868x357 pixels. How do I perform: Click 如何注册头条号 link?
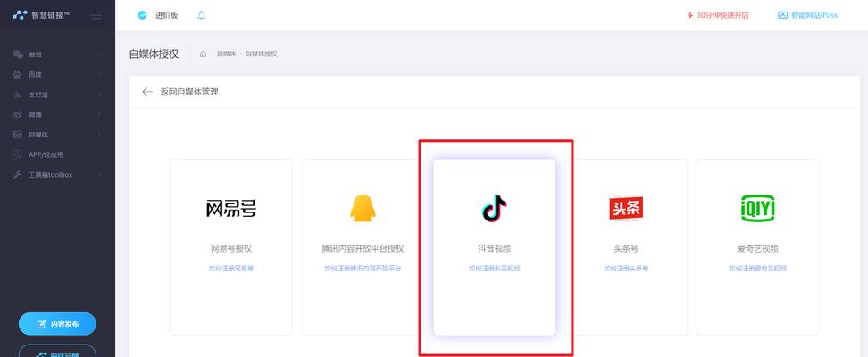(626, 269)
